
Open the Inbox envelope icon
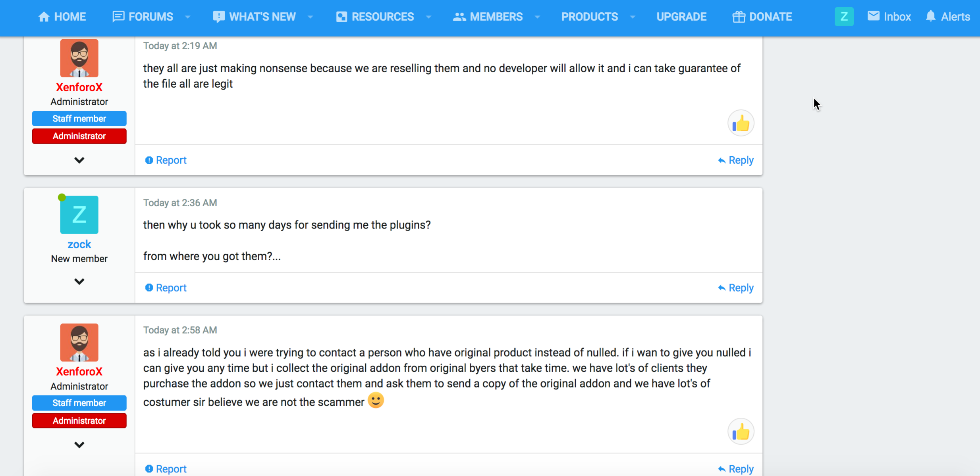pos(873,16)
